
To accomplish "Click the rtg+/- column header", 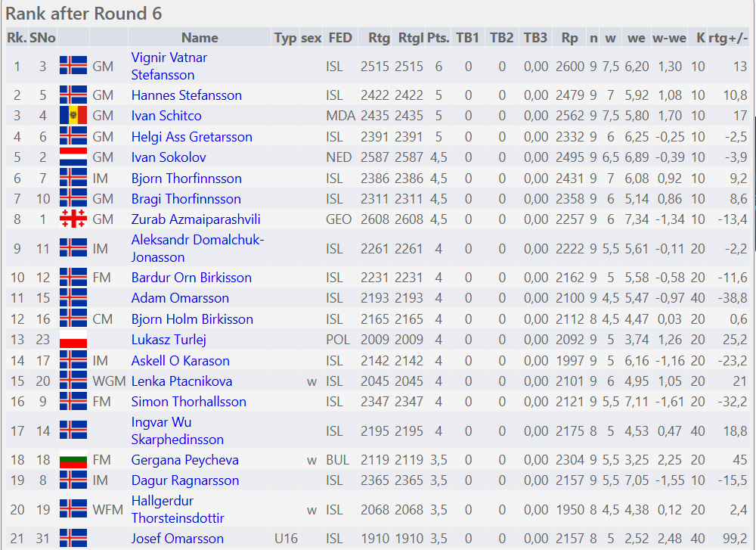I will coord(729,38).
